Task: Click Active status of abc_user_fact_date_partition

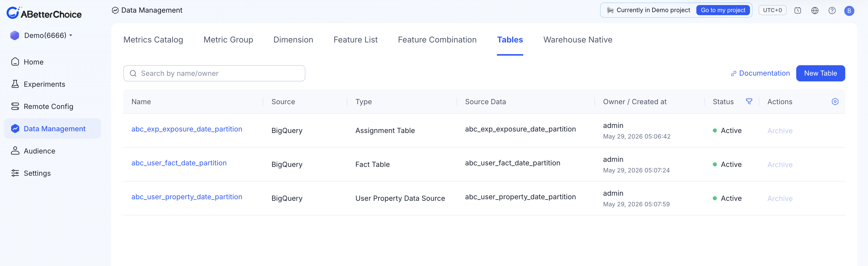Action: 727,165
